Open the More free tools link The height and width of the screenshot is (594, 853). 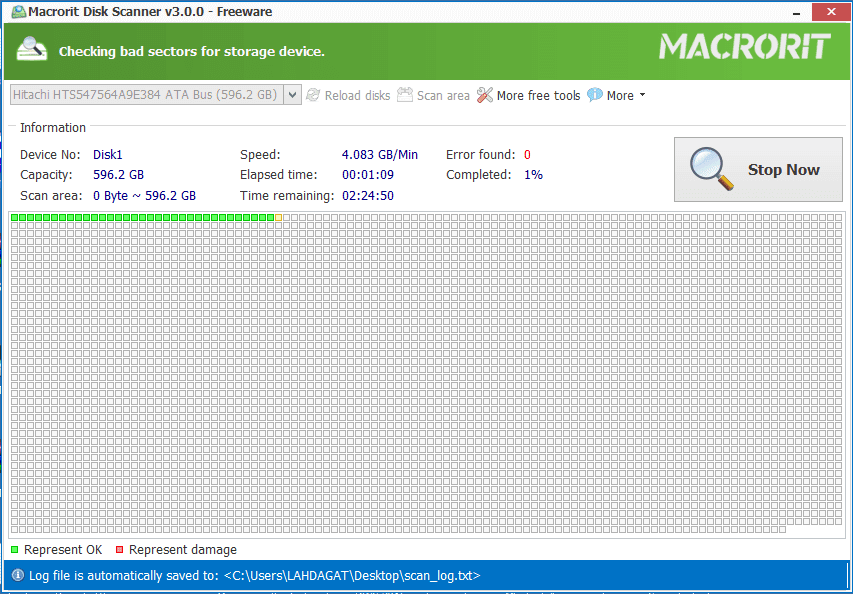(x=539, y=96)
